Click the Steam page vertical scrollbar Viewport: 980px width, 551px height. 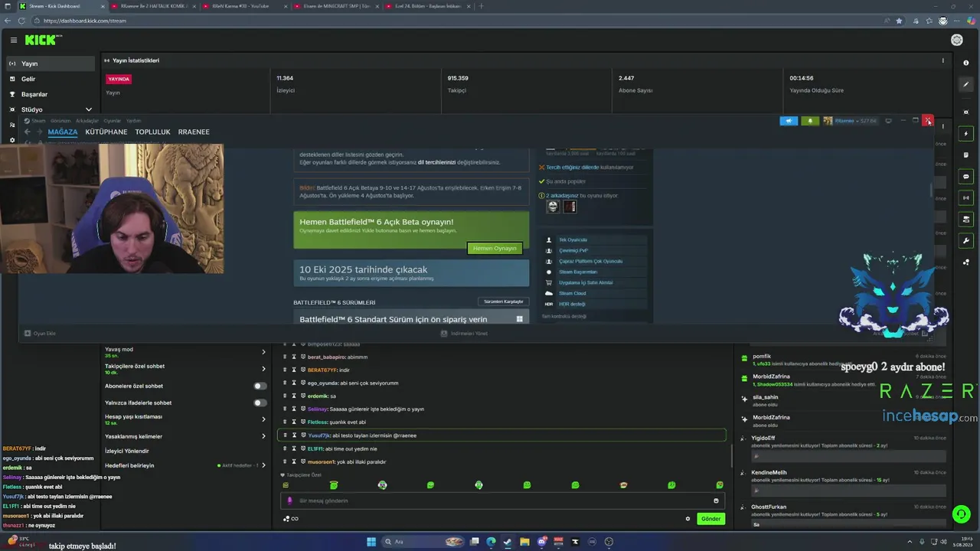931,189
